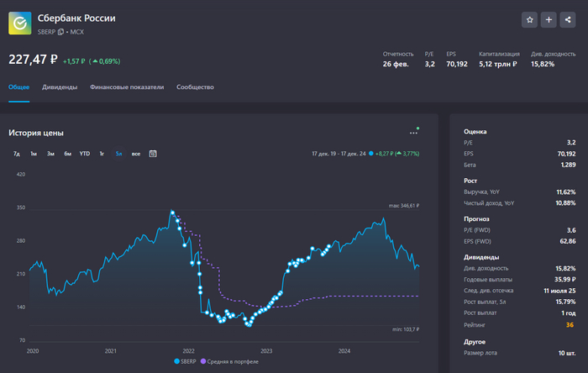Show all-time price history with 'все'
The height and width of the screenshot is (373, 588).
tap(135, 154)
